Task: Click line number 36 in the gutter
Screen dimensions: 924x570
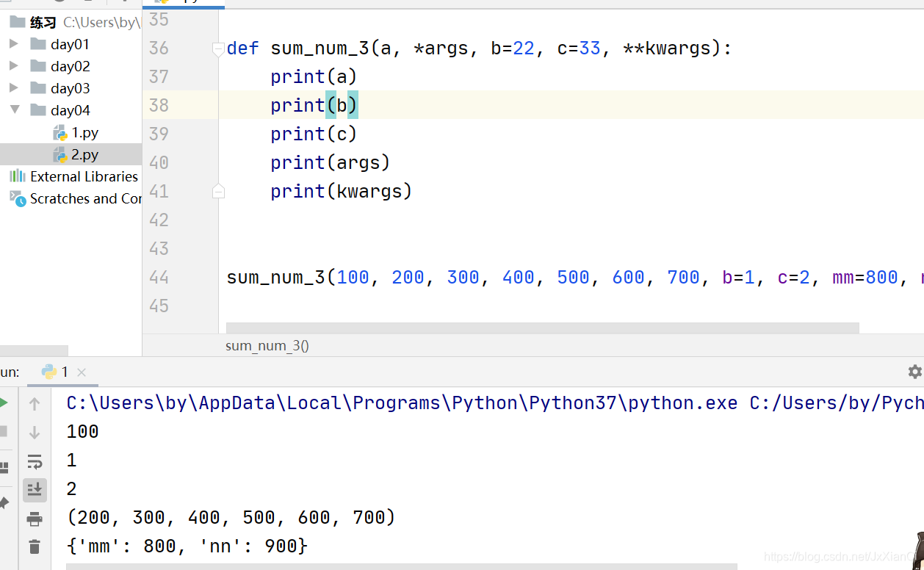Action: point(159,48)
